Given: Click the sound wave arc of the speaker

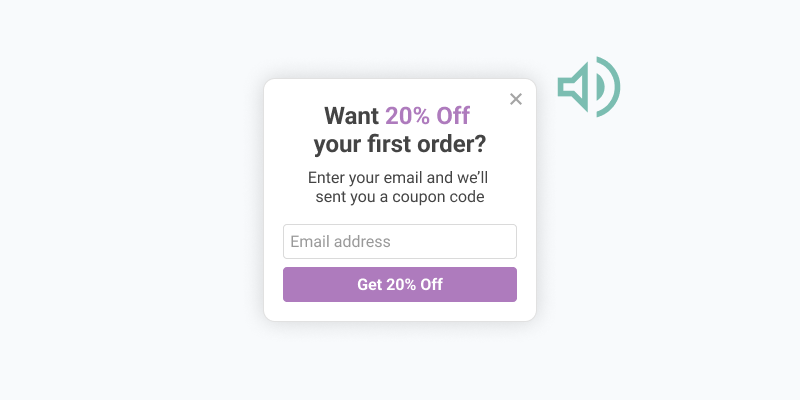Looking at the screenshot, I should (x=610, y=87).
